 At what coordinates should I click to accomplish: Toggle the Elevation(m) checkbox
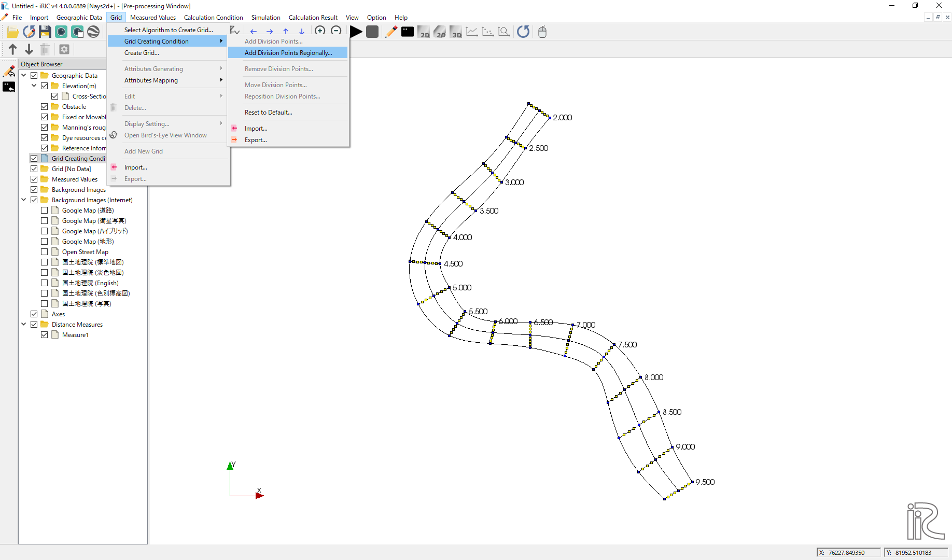pos(45,86)
